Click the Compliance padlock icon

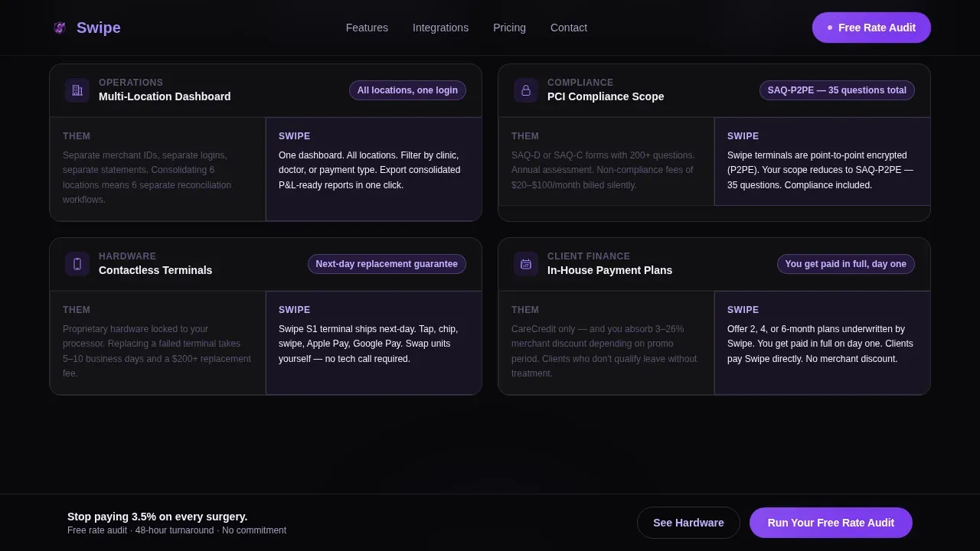[526, 90]
